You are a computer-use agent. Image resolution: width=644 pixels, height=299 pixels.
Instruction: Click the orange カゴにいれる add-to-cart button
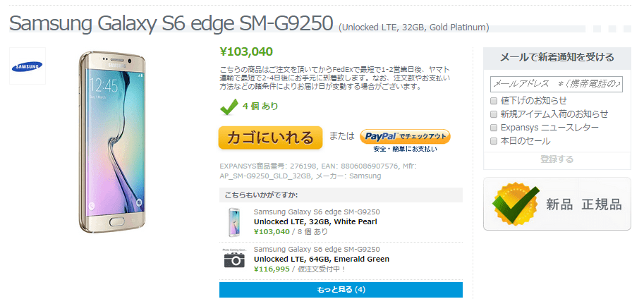270,137
